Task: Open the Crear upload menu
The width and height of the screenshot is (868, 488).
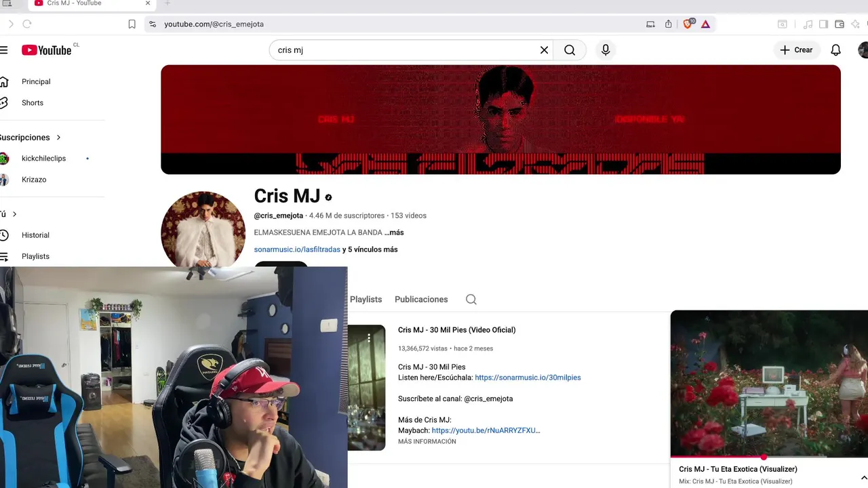Action: click(796, 50)
